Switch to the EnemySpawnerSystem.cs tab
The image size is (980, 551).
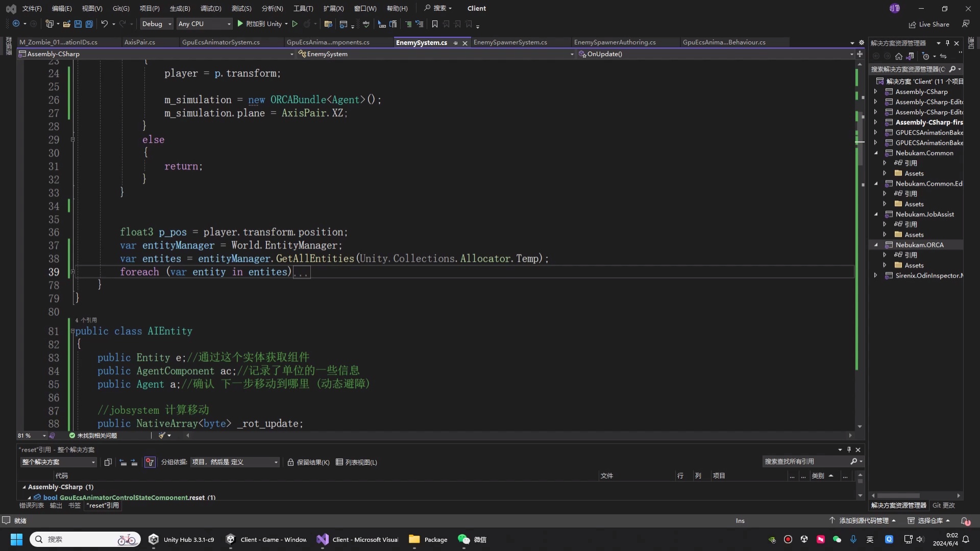tap(510, 42)
